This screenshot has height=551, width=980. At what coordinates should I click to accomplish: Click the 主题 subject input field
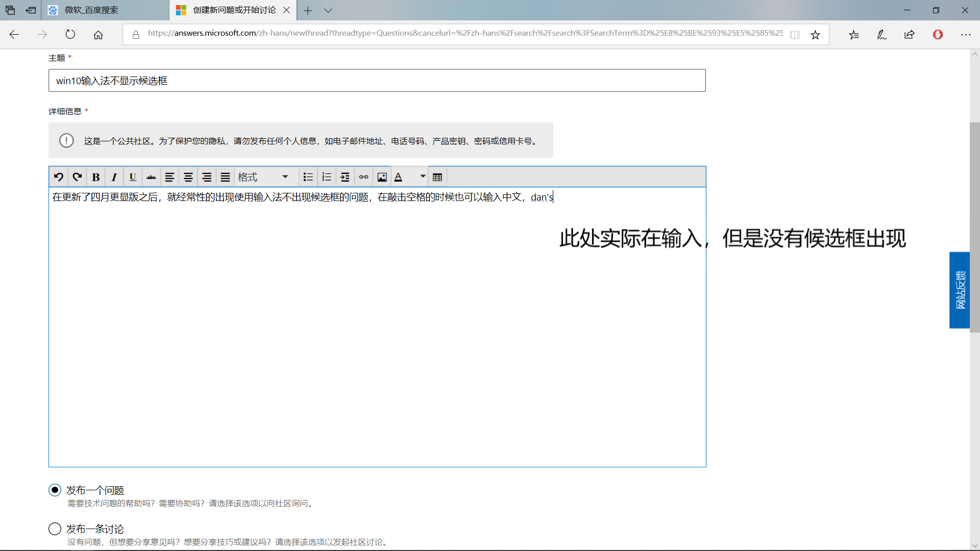coord(377,81)
